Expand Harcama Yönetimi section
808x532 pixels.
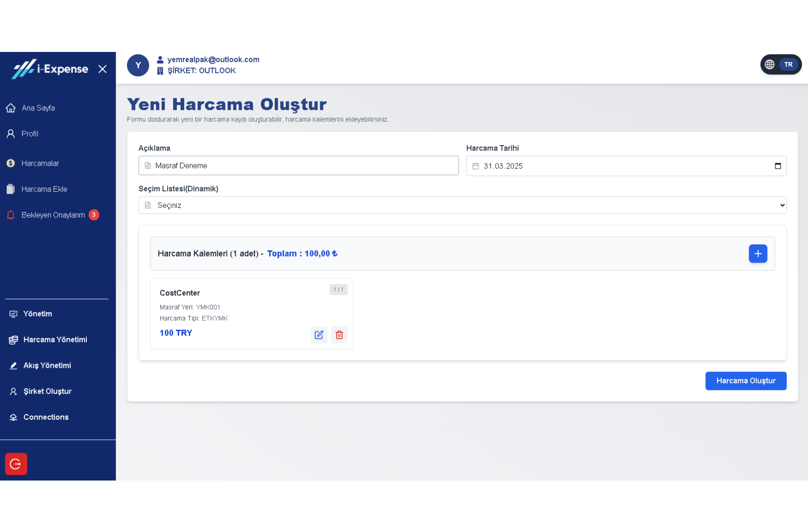click(x=55, y=340)
